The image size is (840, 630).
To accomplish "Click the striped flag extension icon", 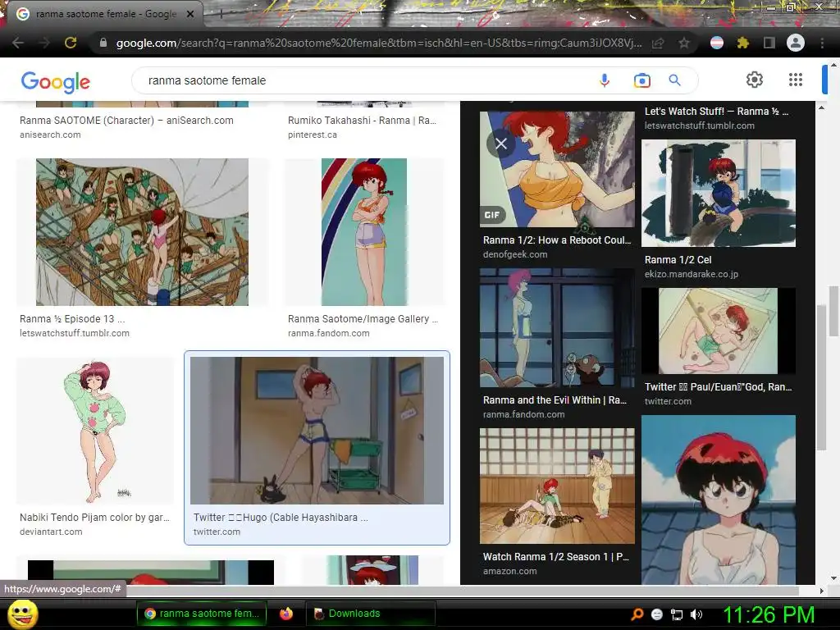I will pos(716,43).
